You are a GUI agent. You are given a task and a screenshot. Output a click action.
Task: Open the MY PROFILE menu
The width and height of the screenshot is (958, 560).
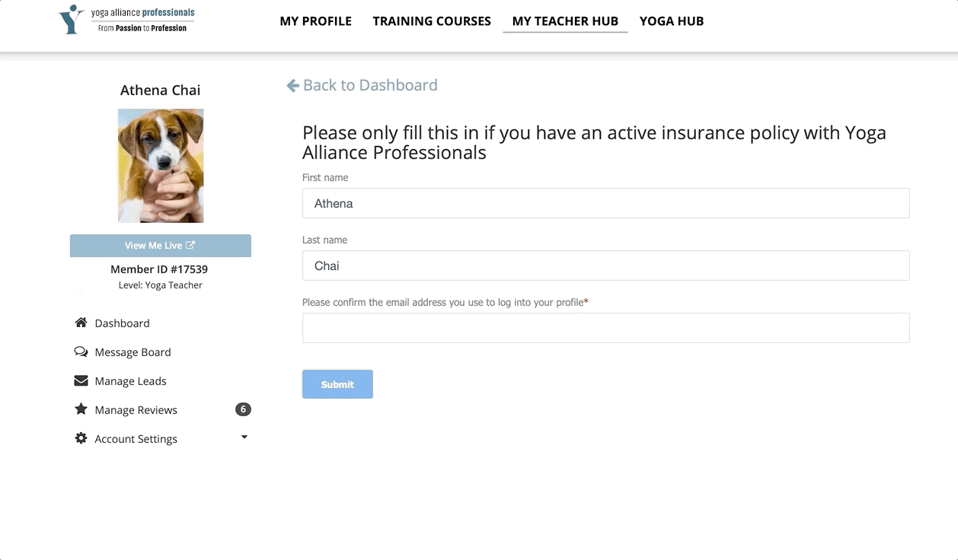click(x=315, y=21)
